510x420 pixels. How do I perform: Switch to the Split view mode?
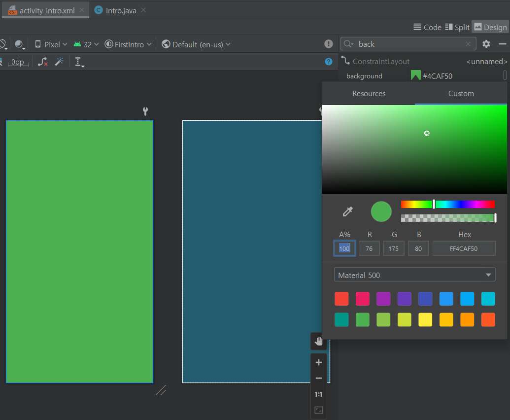click(x=457, y=27)
